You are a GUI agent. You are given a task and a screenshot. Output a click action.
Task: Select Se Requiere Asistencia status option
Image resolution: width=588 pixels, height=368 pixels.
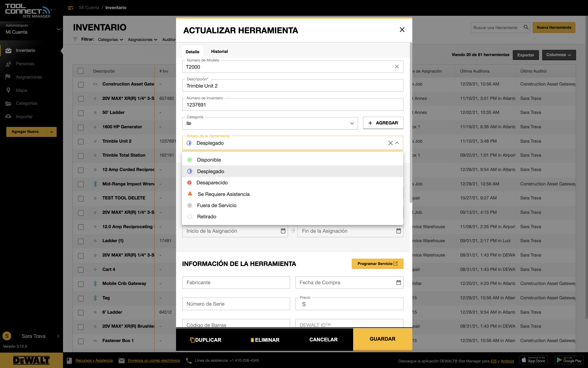pyautogui.click(x=293, y=194)
